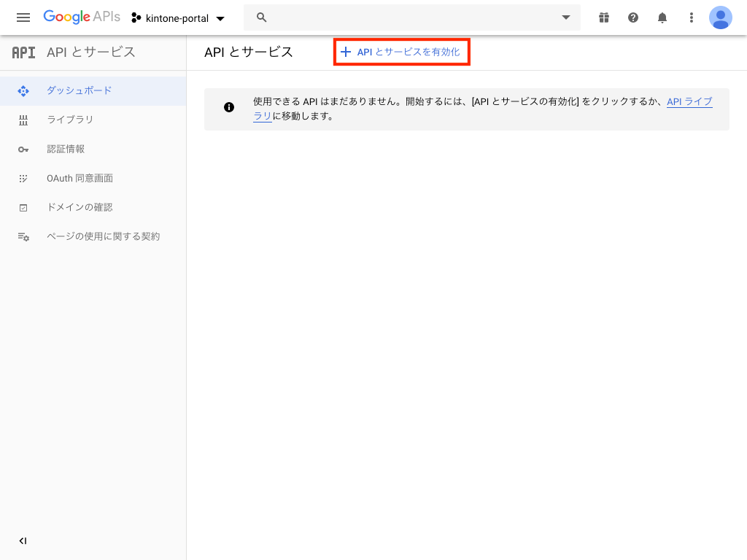Screen dimensions: 747x560
Task: Open ライブラリ in the sidebar
Action: (70, 120)
